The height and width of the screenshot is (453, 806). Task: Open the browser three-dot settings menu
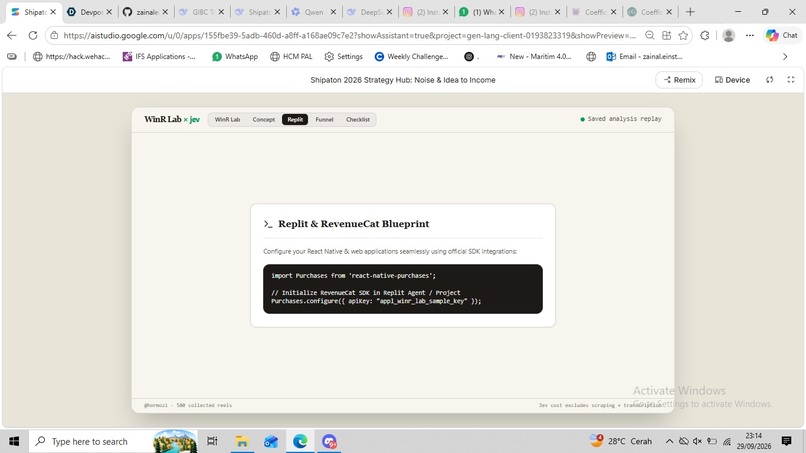click(750, 35)
